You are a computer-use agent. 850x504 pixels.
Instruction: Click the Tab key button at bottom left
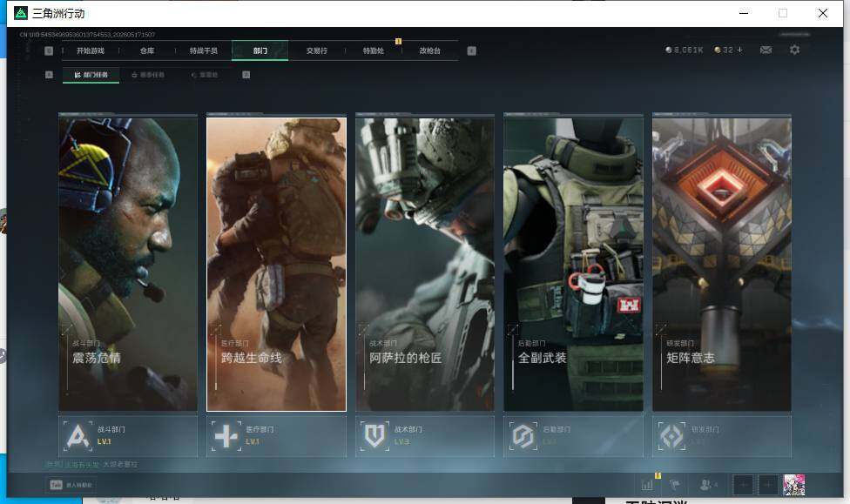pos(57,485)
